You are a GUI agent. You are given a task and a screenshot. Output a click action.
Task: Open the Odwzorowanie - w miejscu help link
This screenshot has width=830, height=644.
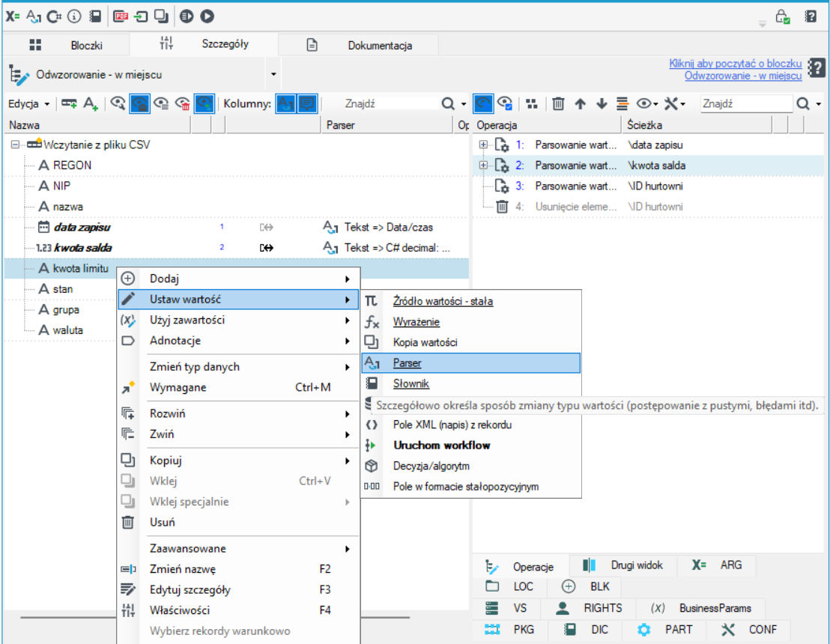click(742, 76)
